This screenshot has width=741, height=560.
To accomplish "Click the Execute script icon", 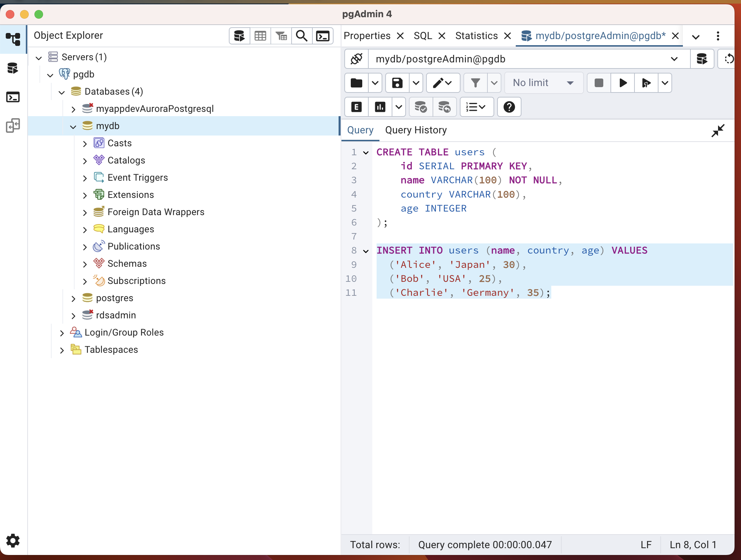I will 646,83.
